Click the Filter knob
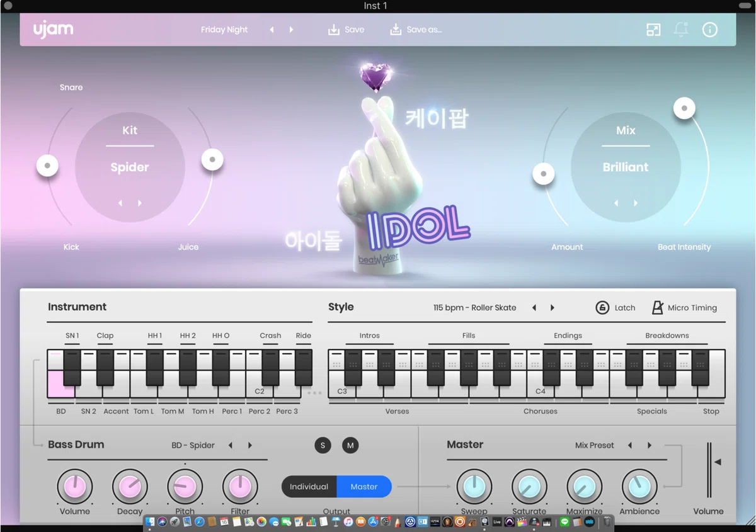This screenshot has height=532, width=756. [240, 486]
